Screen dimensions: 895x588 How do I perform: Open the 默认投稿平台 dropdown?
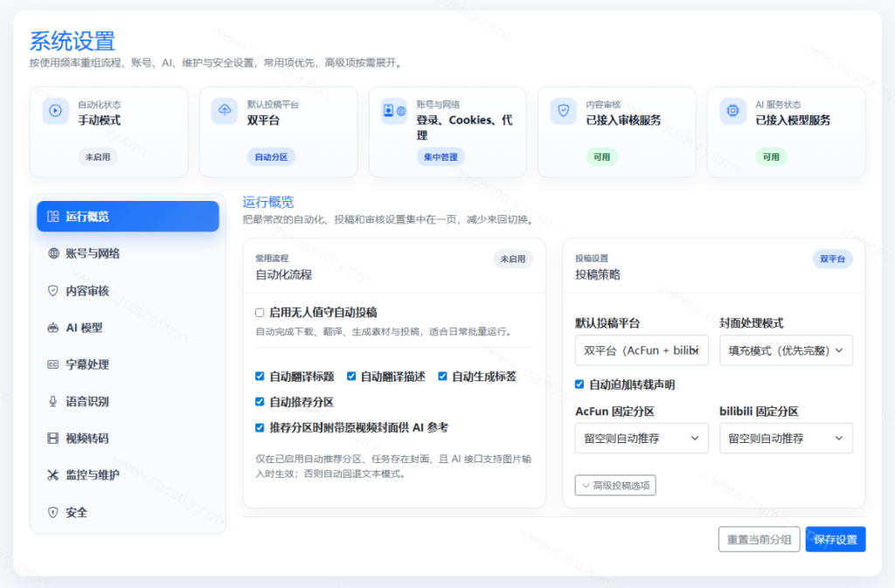click(642, 350)
